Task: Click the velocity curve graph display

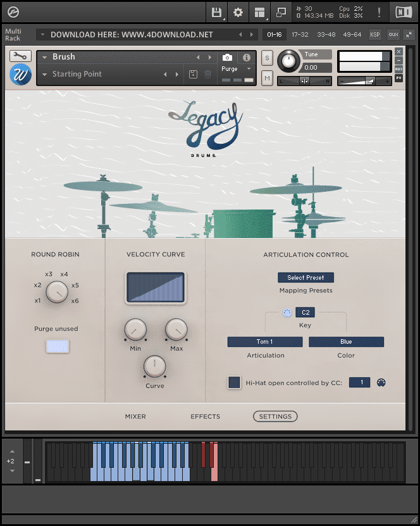Action: pos(156,288)
